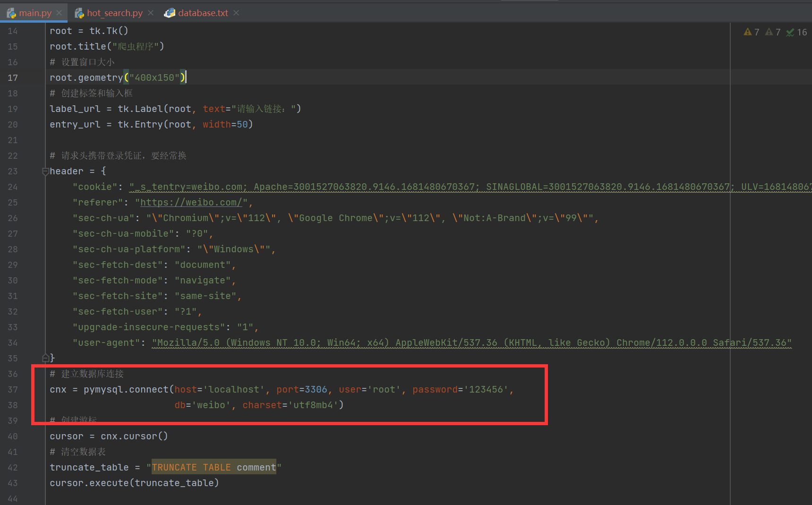Click "upgrade-insecure-requests" key on line 33
812x505 pixels.
pyautogui.click(x=149, y=327)
